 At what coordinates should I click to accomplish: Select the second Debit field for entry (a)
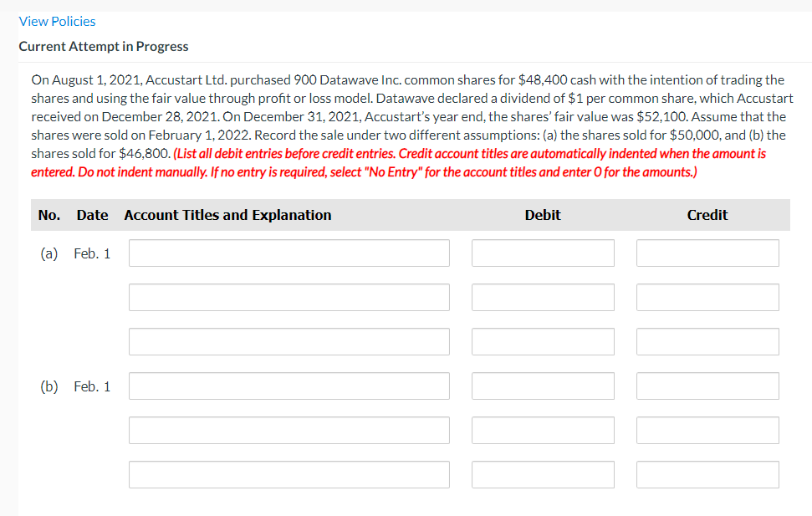[x=543, y=297]
